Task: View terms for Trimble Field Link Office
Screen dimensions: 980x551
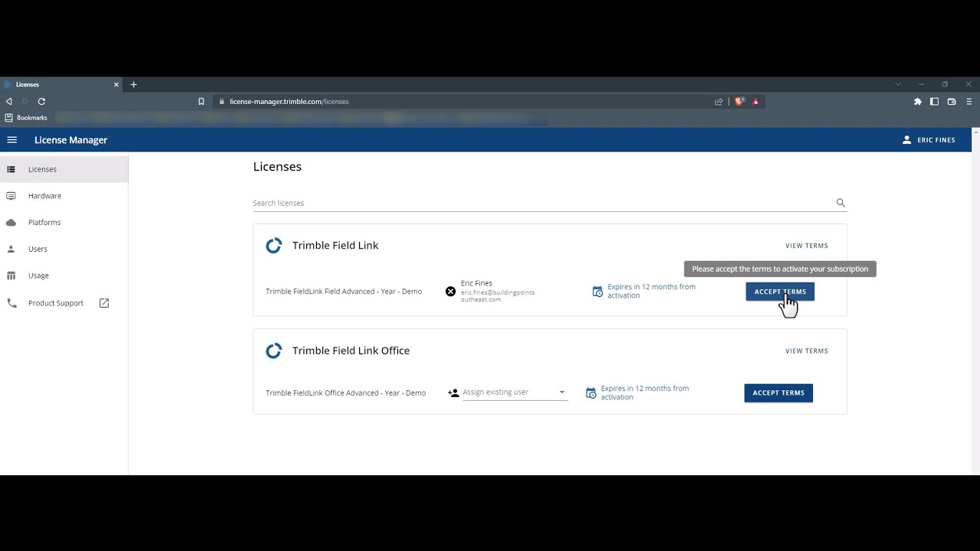Action: 807,351
